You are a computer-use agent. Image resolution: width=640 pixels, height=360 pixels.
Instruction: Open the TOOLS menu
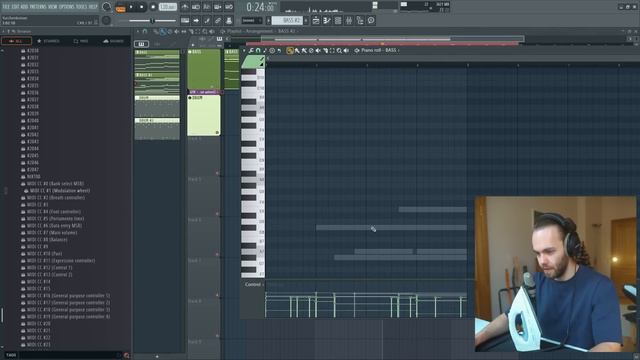pyautogui.click(x=82, y=7)
